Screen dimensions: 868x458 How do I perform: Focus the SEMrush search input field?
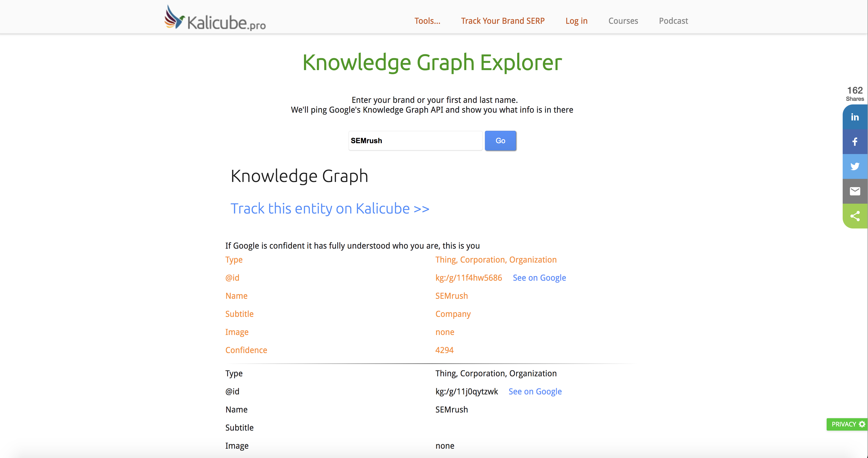pos(415,141)
